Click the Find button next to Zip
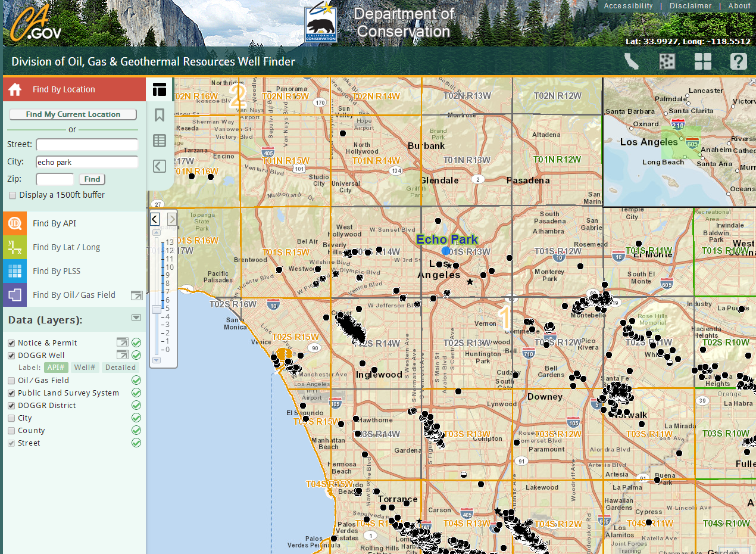 click(92, 179)
